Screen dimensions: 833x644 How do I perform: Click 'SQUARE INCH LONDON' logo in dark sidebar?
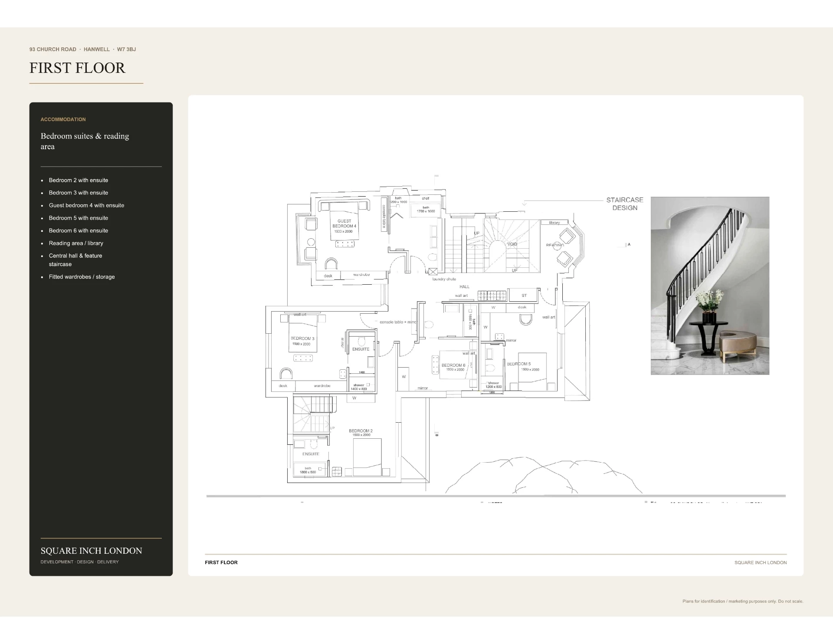point(92,551)
